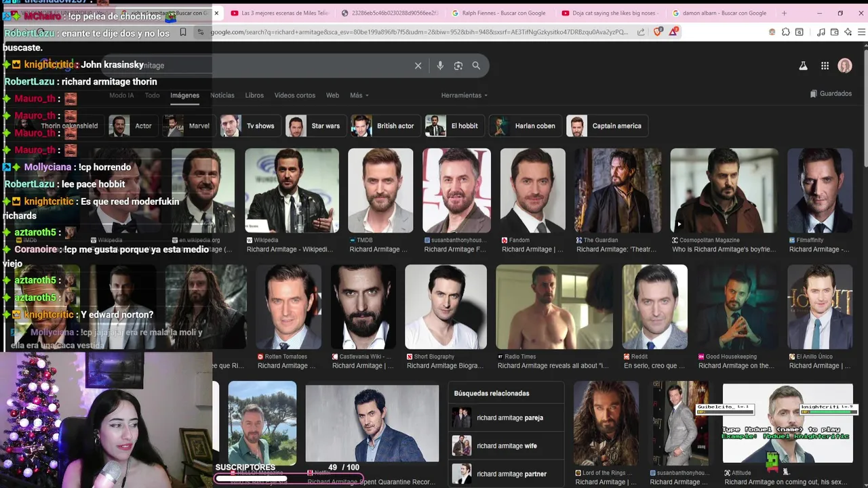
Task: Open the susanbanthonyhouse Richard Armitage image
Action: pos(456,190)
